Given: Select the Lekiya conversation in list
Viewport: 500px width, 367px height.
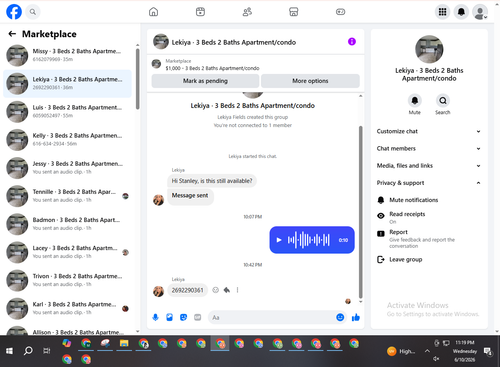Looking at the screenshot, I should [x=67, y=84].
